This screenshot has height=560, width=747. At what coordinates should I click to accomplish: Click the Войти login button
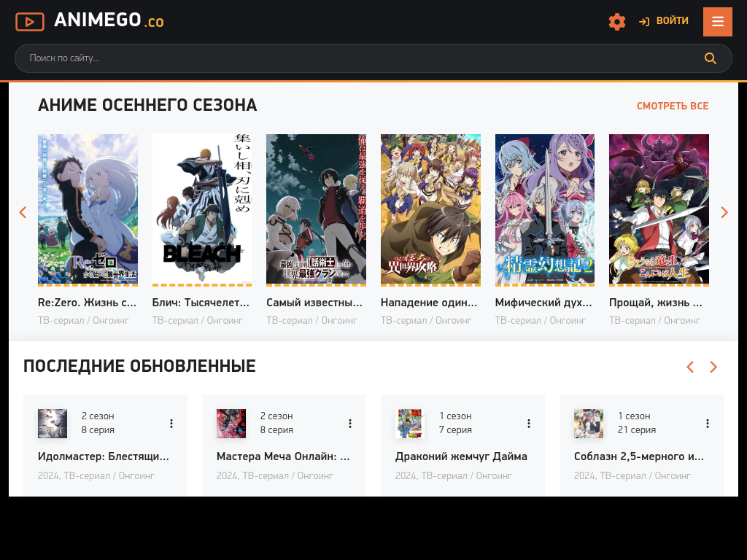click(664, 21)
